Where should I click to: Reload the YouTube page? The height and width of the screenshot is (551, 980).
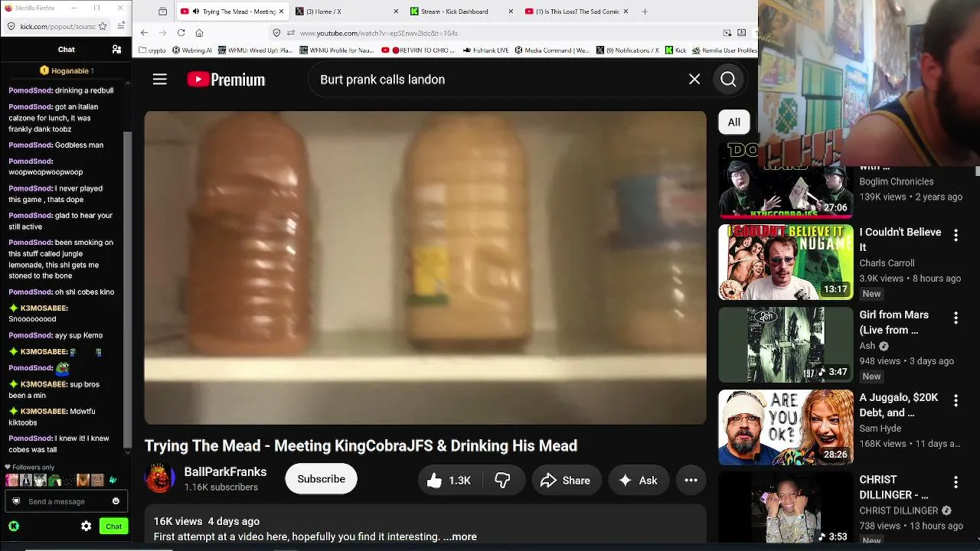coord(181,33)
